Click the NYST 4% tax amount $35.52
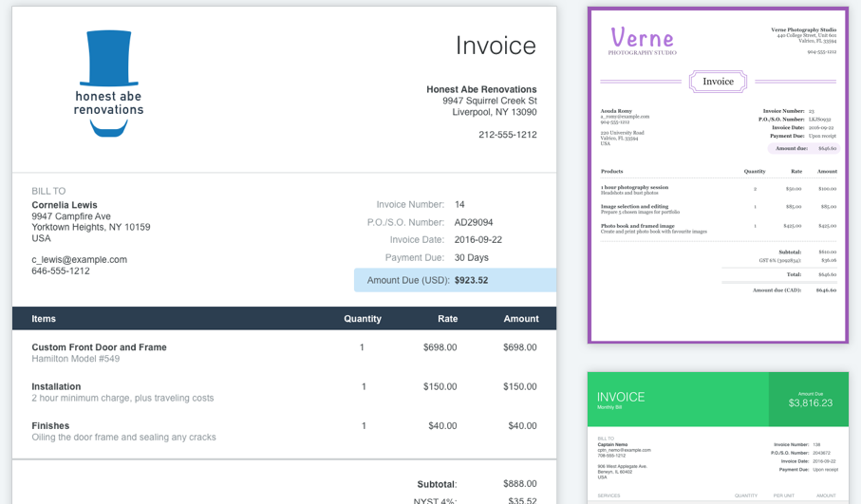The width and height of the screenshot is (861, 504). point(522,501)
